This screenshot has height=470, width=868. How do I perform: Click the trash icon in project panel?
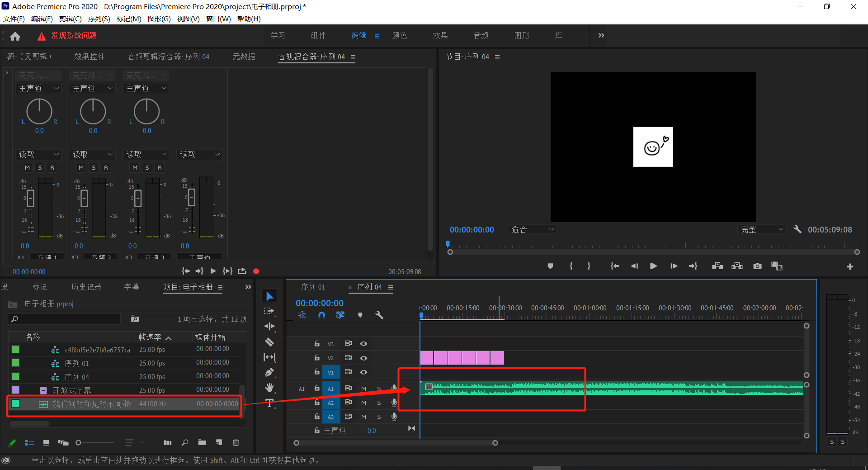point(236,442)
